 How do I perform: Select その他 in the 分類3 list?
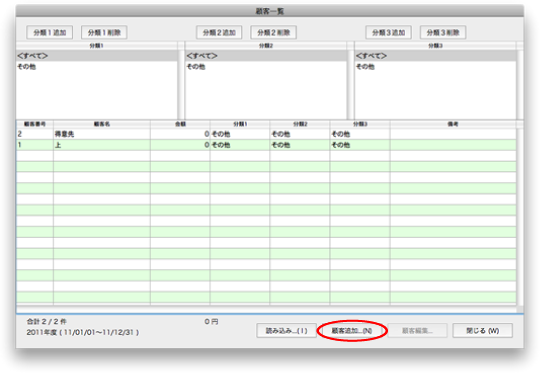435,66
